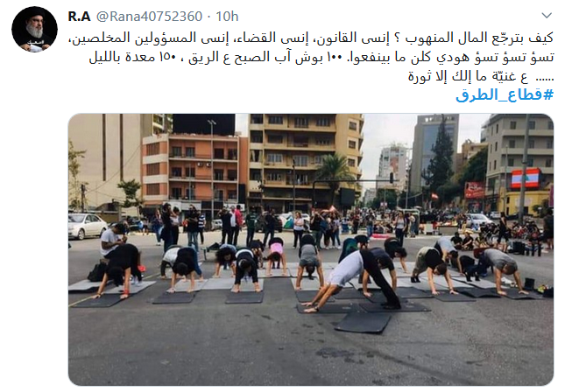Click the empty black mat in photo foreground

tap(363, 322)
